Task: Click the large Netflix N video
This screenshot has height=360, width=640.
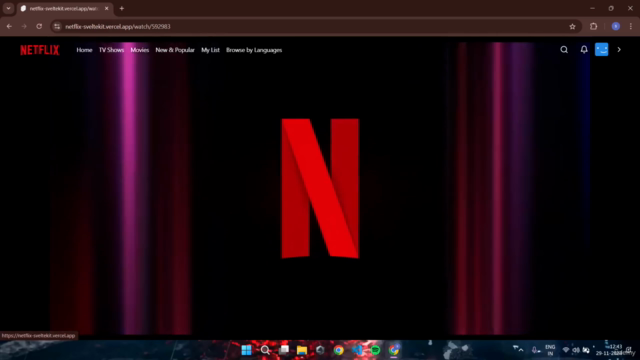Action: tap(320, 188)
